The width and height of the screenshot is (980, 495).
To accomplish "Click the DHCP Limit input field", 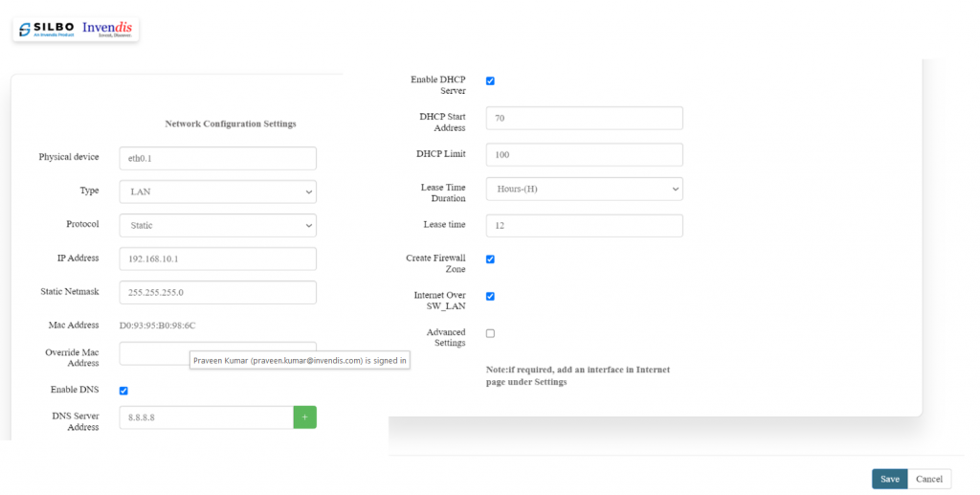I will tap(584, 154).
